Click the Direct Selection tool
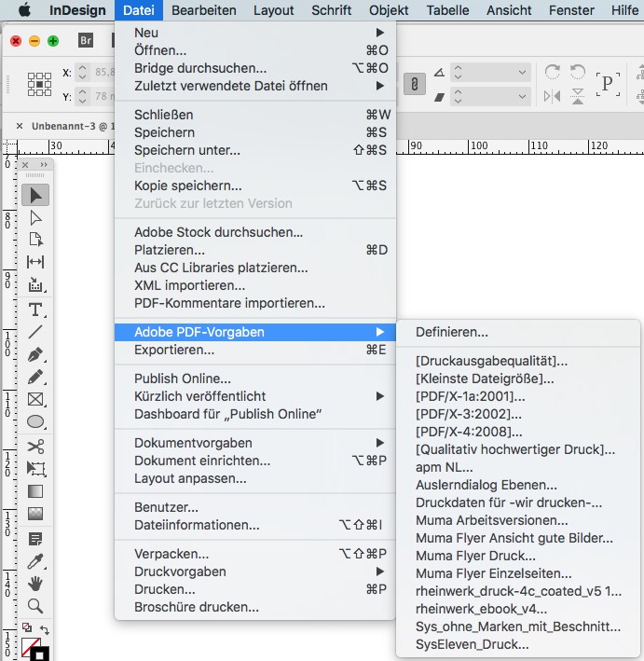This screenshot has height=661, width=644. click(x=35, y=217)
